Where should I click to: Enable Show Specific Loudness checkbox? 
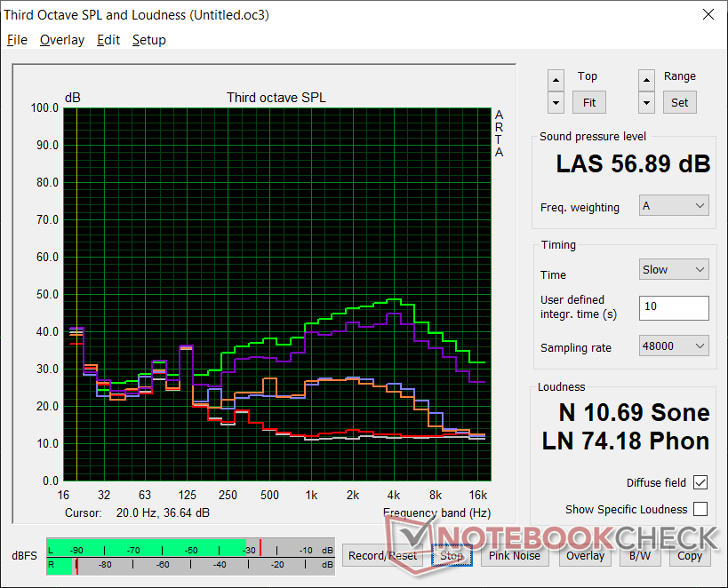pos(700,509)
